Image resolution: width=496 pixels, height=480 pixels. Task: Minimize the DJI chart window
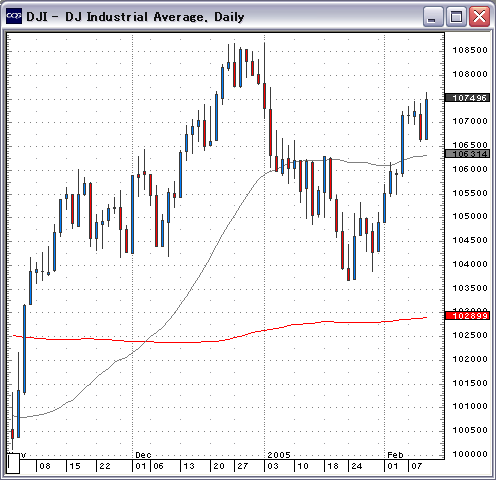[x=433, y=16]
